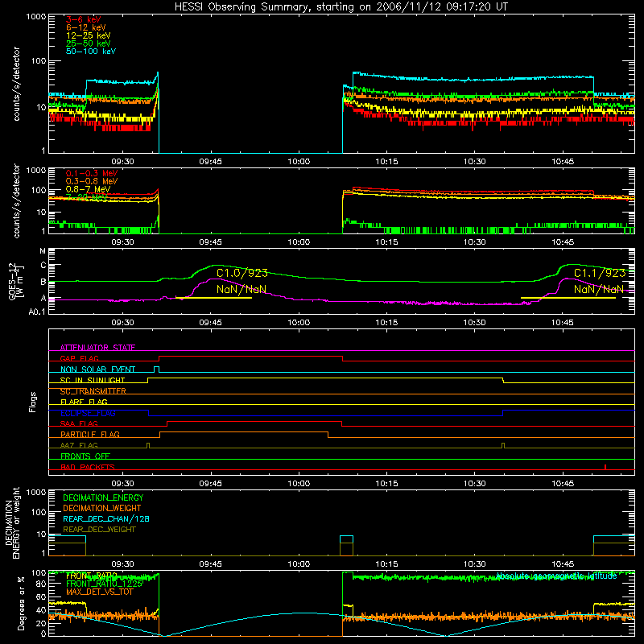The height and width of the screenshot is (644, 644).
Task: Select the 3-6 keV legend label
Action: [83, 19]
